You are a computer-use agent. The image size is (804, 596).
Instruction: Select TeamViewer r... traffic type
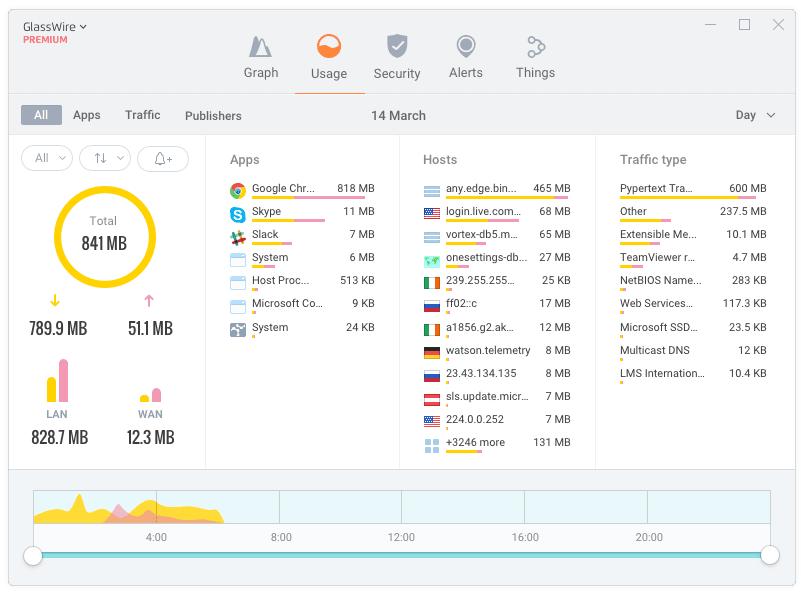(693, 260)
